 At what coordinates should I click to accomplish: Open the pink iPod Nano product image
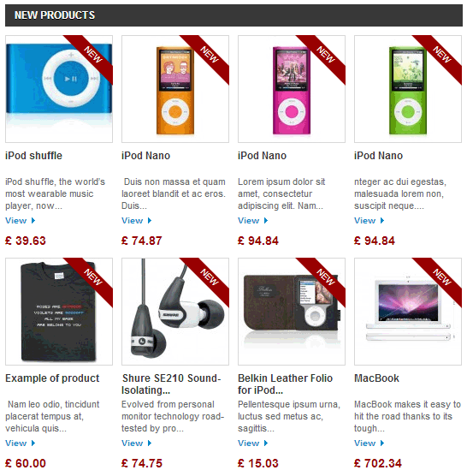[292, 89]
